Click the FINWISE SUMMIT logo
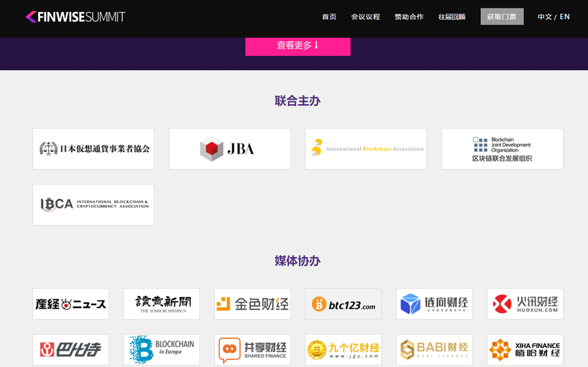Screen dimensions: 588x367 point(75,17)
